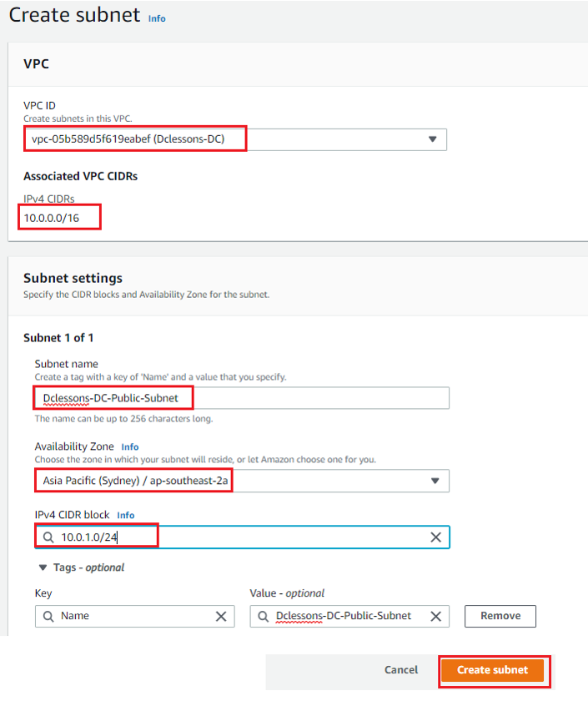Viewport: 588px width, 701px height.
Task: Click search icon in Value field
Action: click(264, 616)
